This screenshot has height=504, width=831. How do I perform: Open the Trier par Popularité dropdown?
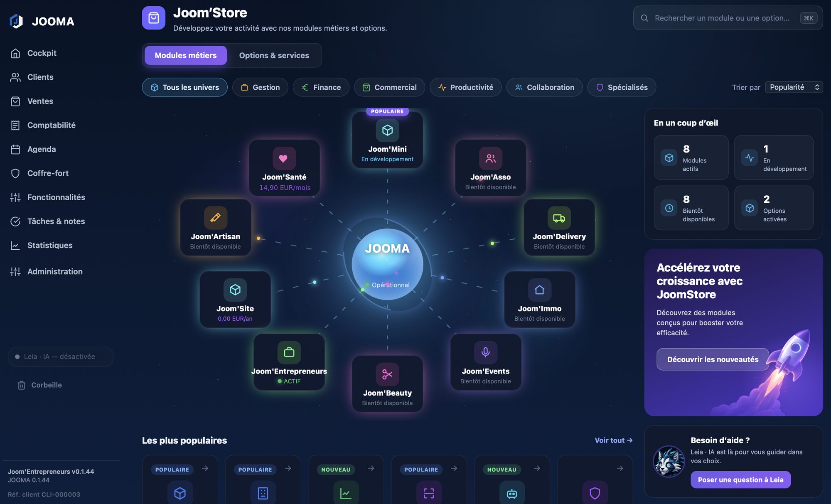click(x=794, y=87)
